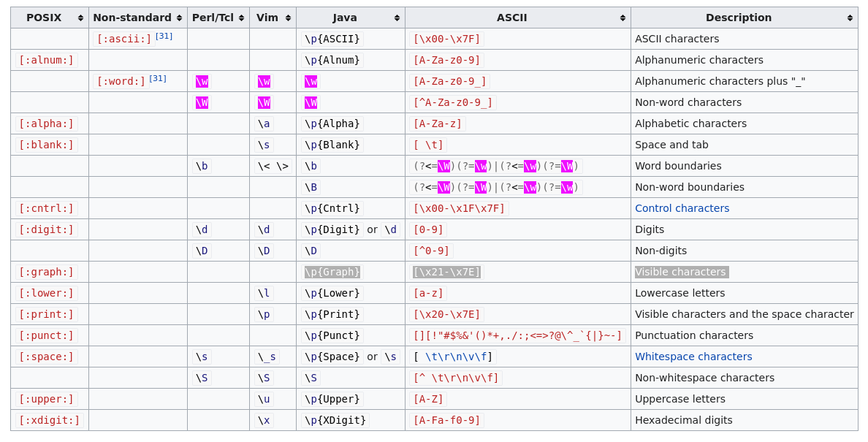
Task: Click the POSIX column header
Action: [49, 18]
